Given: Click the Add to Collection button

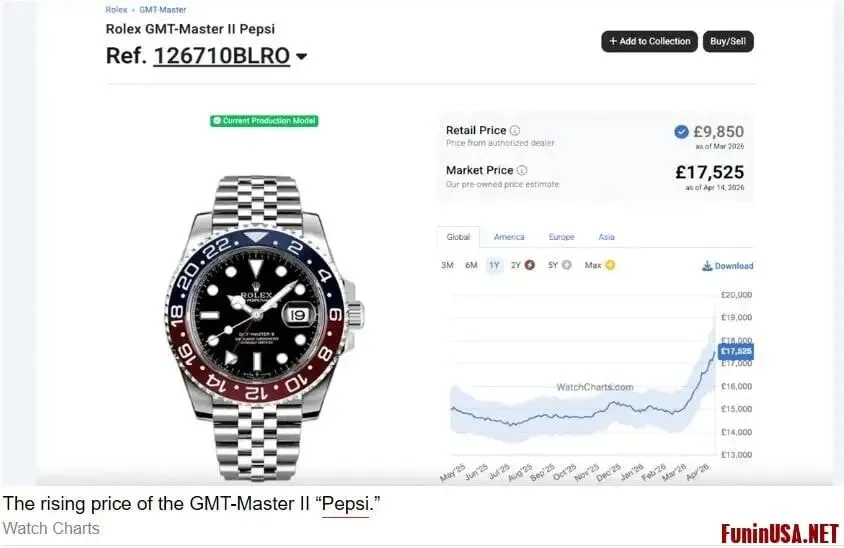Looking at the screenshot, I should [x=649, y=41].
